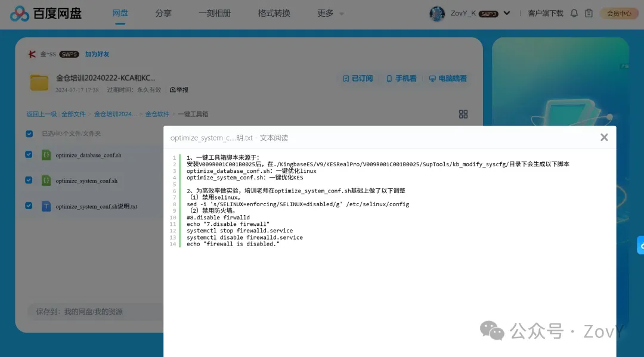Click the txt file's blue icon
This screenshot has height=357, width=644.
pos(46,206)
